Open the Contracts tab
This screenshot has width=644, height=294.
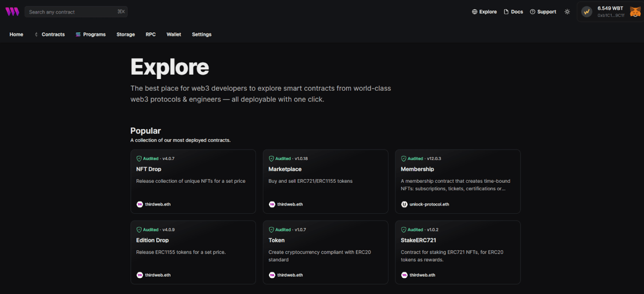pos(53,34)
